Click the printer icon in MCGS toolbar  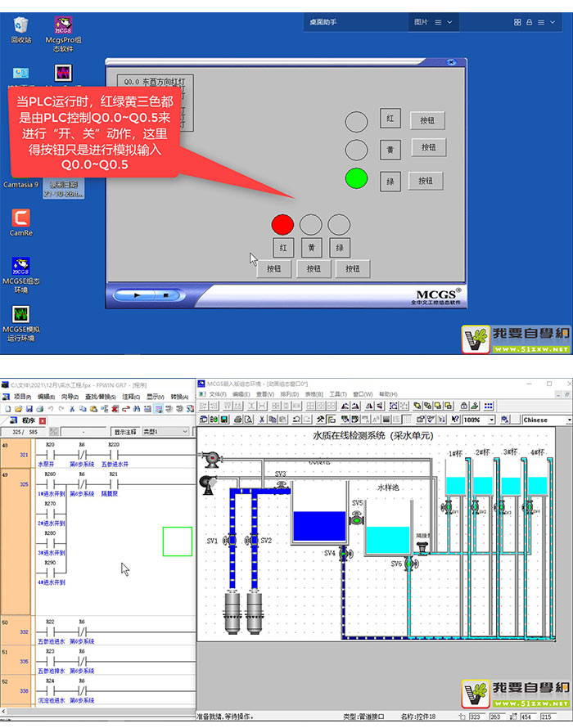[238, 420]
